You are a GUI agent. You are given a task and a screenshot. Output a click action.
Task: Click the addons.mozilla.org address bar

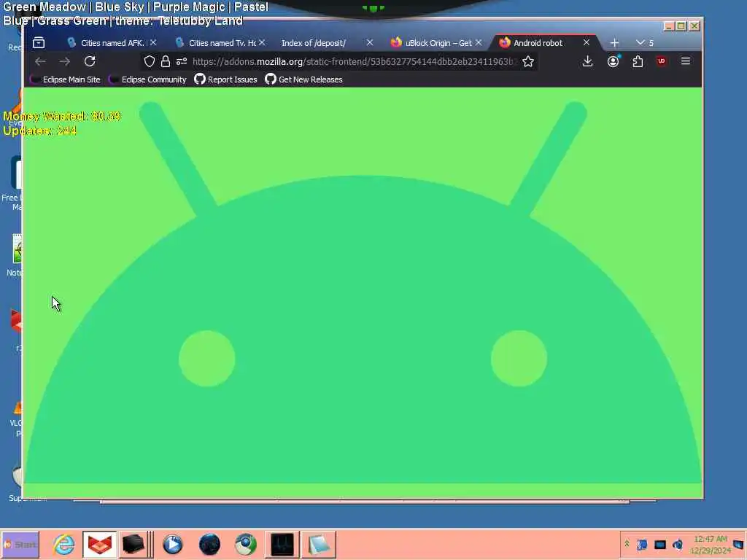point(354,61)
